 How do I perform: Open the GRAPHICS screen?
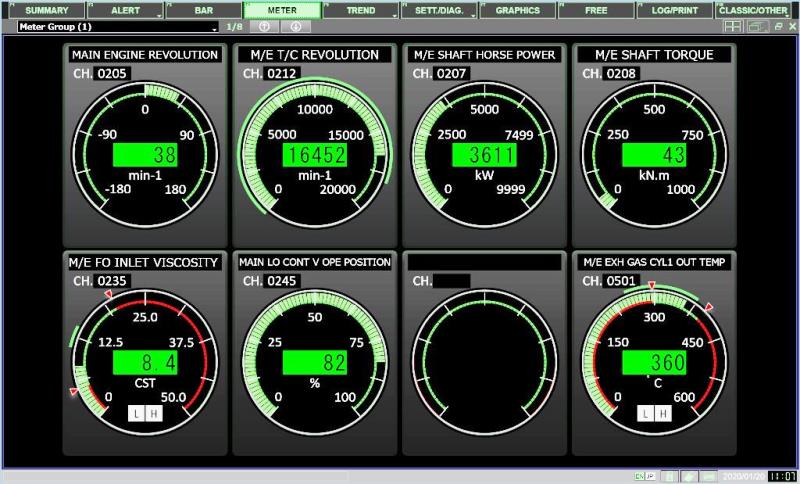[517, 10]
